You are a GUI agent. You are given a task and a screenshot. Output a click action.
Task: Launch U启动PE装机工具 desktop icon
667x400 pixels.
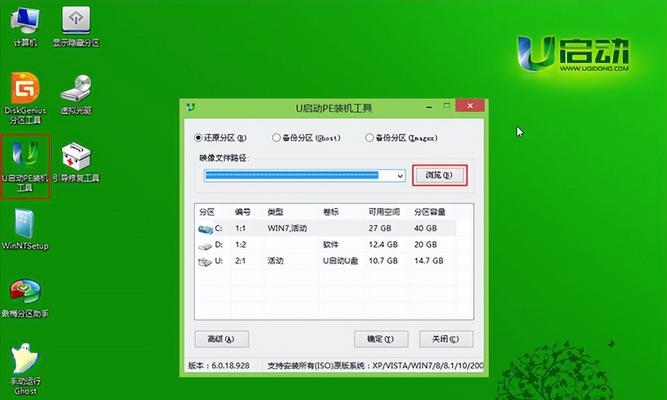click(x=25, y=166)
